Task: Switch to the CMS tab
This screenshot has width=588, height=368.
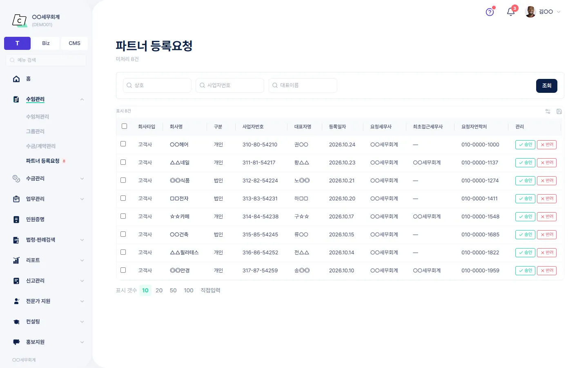Action: click(74, 43)
